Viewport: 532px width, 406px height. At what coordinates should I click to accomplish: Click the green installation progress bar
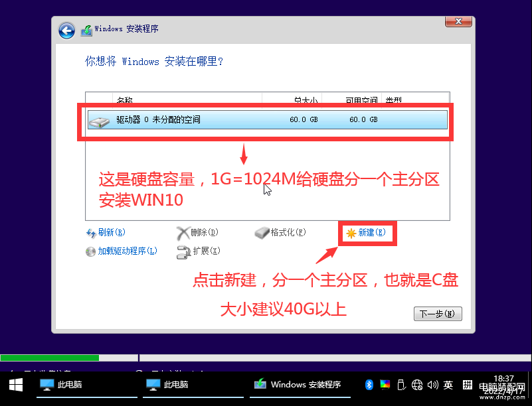(50, 358)
